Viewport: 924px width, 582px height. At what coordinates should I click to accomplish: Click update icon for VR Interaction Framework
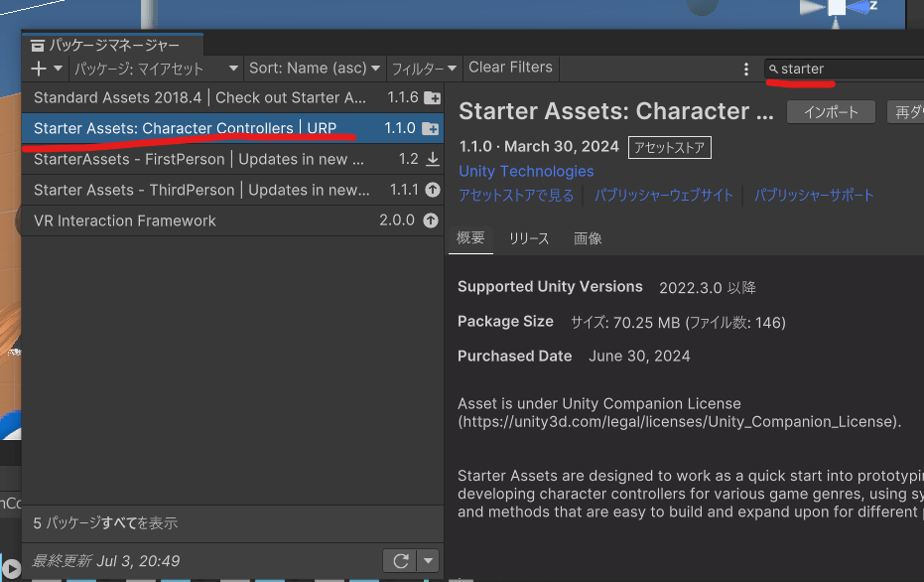tap(431, 221)
